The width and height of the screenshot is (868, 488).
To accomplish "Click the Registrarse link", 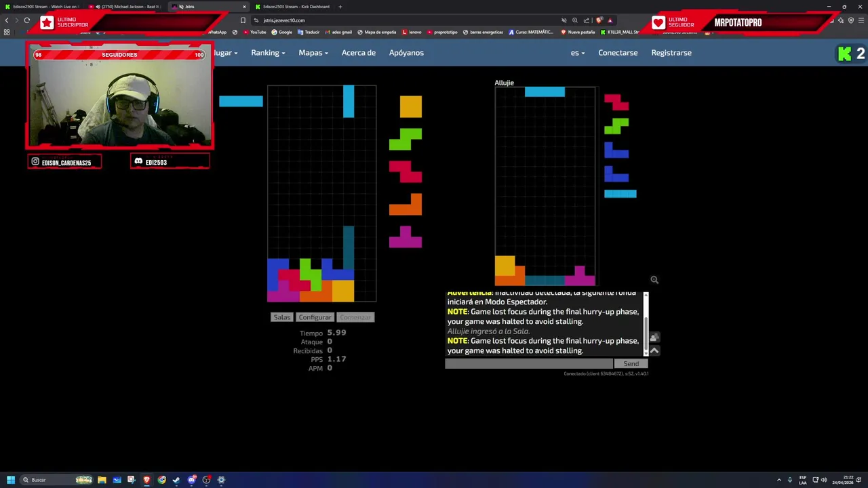I will click(x=671, y=53).
